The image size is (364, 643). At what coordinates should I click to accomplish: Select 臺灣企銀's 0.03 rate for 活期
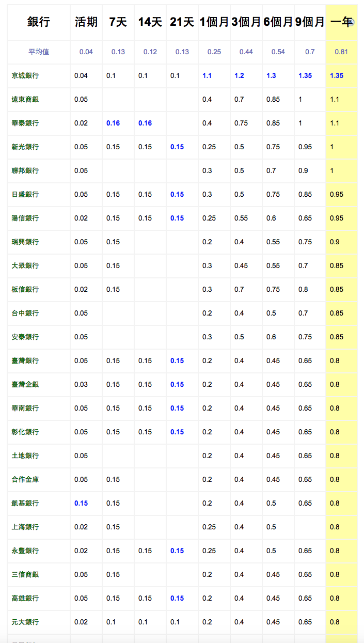coord(81,384)
